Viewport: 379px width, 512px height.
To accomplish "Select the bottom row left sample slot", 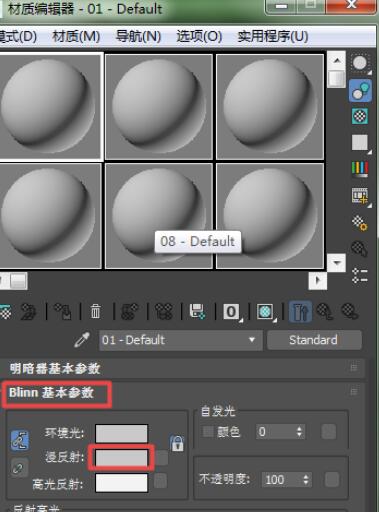I will 50,216.
